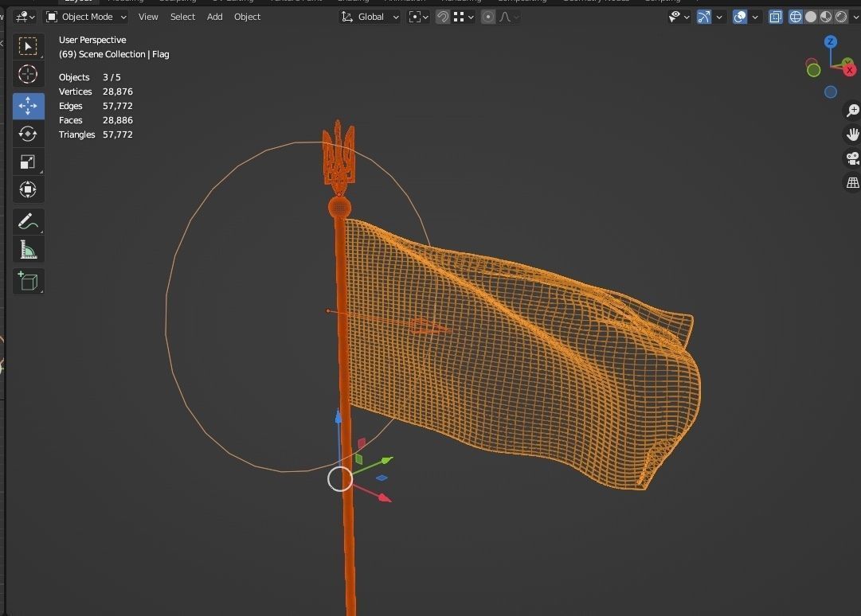Switch perspective/orthographic with grid icon
The image size is (861, 616).
coord(852,183)
